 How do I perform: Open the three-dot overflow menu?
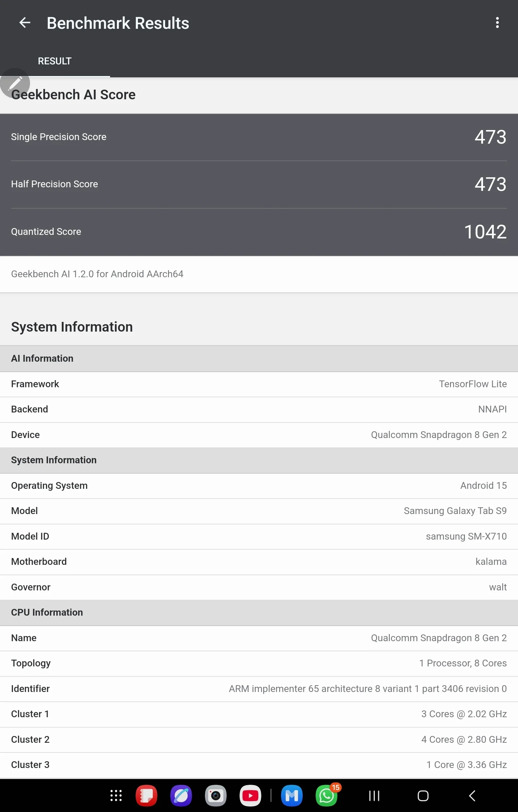coord(497,23)
